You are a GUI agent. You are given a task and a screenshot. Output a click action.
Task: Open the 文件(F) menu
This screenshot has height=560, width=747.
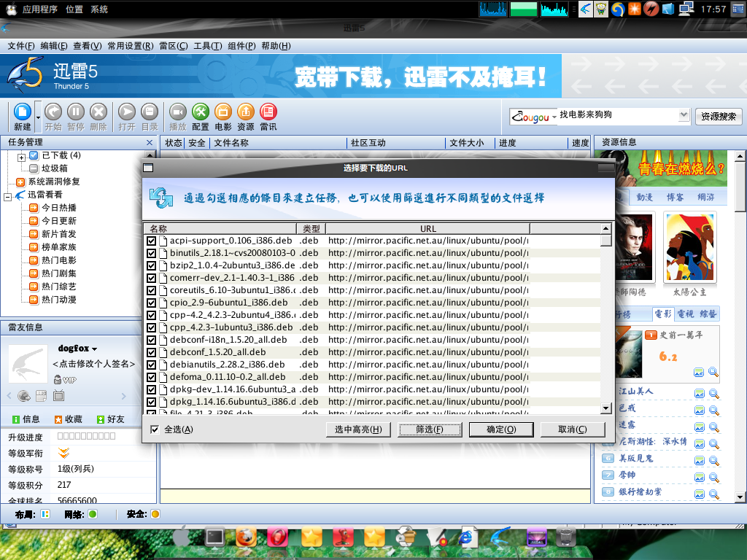pyautogui.click(x=21, y=46)
